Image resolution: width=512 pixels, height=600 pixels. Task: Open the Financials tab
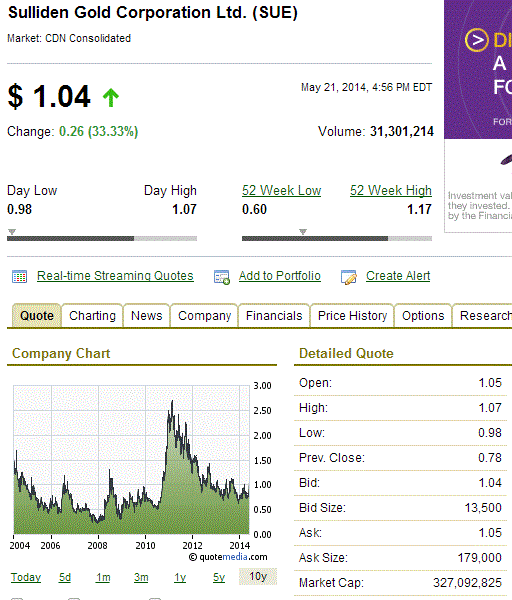pyautogui.click(x=274, y=316)
